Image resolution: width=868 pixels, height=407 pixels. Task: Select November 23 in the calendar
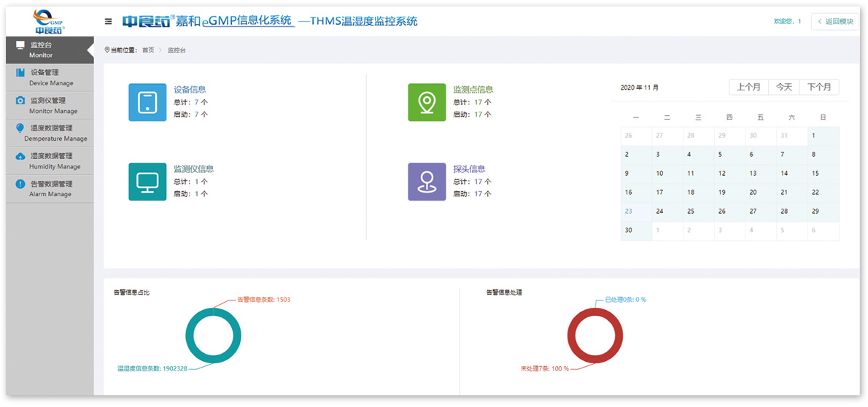pos(629,212)
